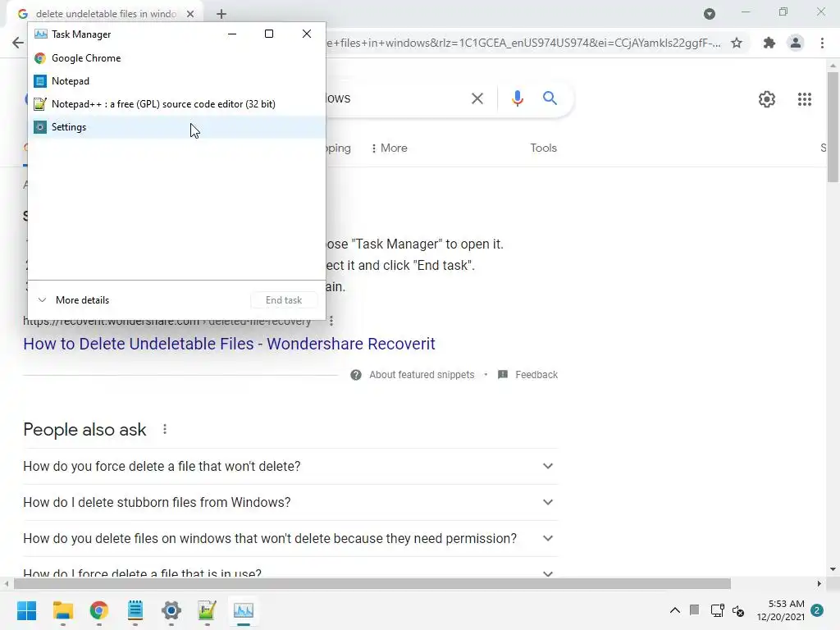840x630 pixels.
Task: Select Notepad++ source code editor row
Action: tap(176, 104)
